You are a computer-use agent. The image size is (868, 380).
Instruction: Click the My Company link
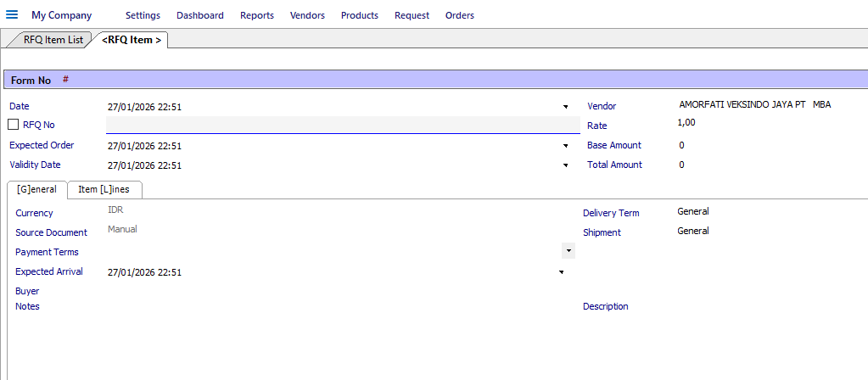click(x=61, y=15)
